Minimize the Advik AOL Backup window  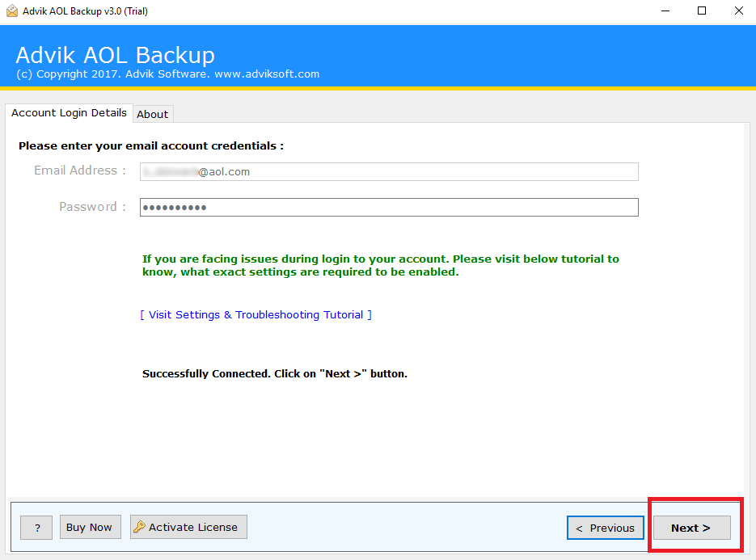coord(665,11)
